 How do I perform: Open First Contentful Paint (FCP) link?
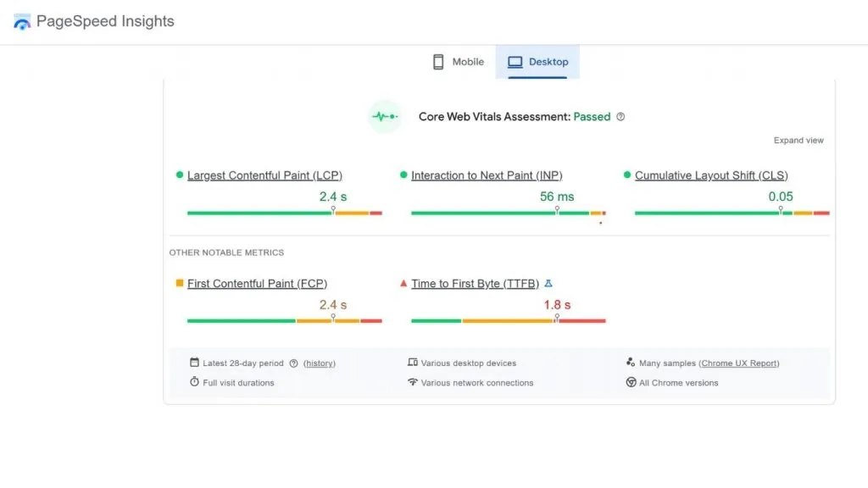pyautogui.click(x=257, y=283)
